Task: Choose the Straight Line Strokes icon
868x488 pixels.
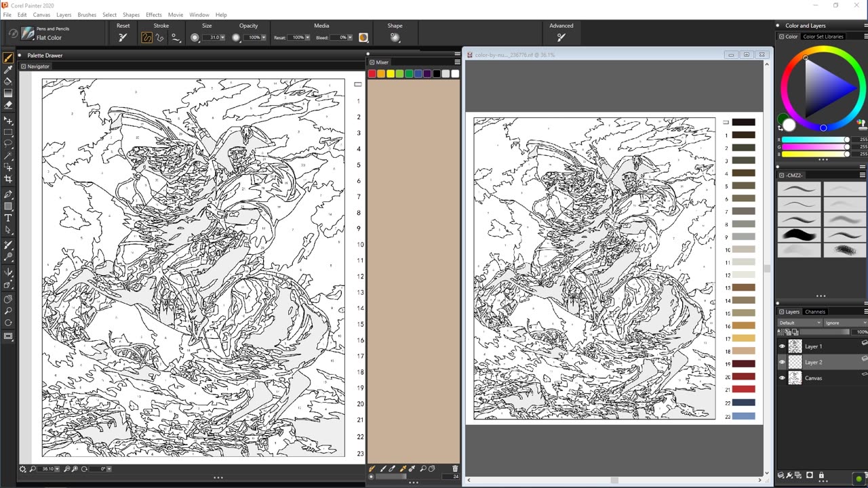Action: pyautogui.click(x=160, y=37)
